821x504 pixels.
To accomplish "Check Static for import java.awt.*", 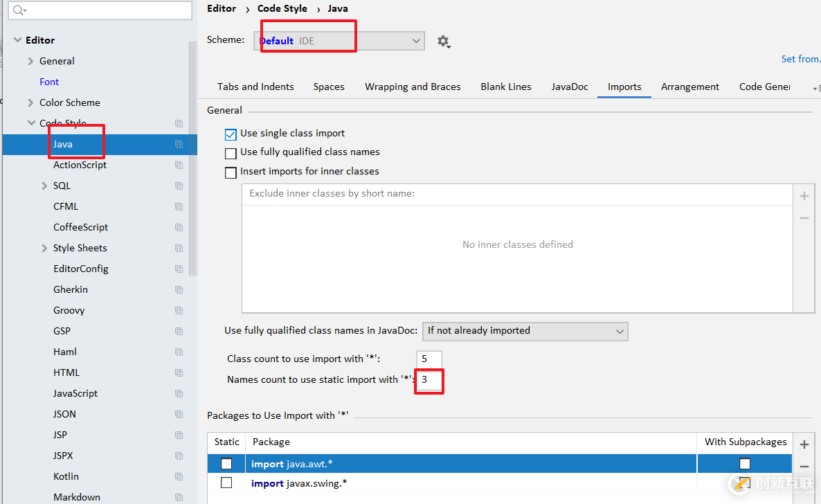I will (226, 464).
